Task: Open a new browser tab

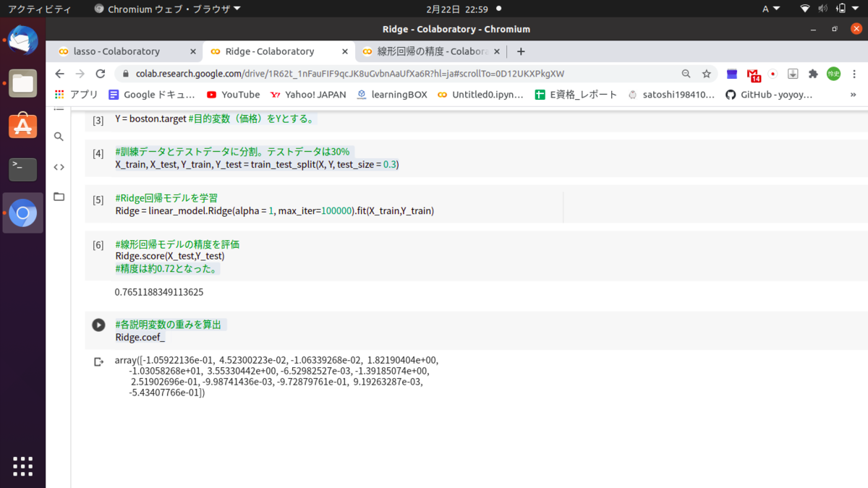Action: [x=521, y=51]
